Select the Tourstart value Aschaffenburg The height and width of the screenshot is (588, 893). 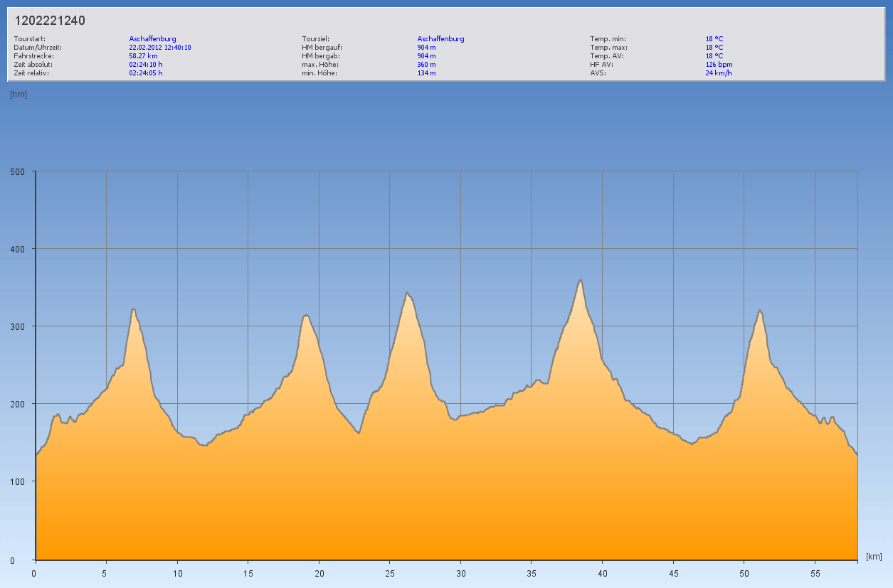click(x=152, y=39)
